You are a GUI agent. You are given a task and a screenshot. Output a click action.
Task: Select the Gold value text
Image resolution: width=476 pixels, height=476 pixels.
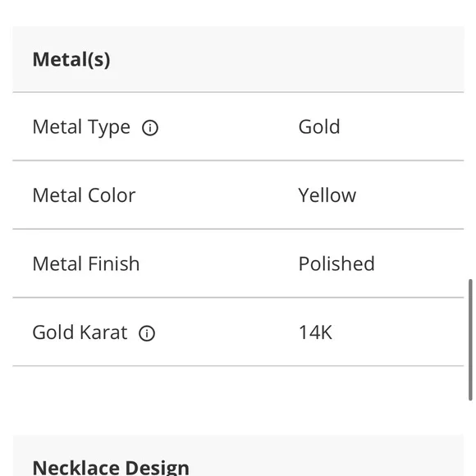(x=319, y=126)
